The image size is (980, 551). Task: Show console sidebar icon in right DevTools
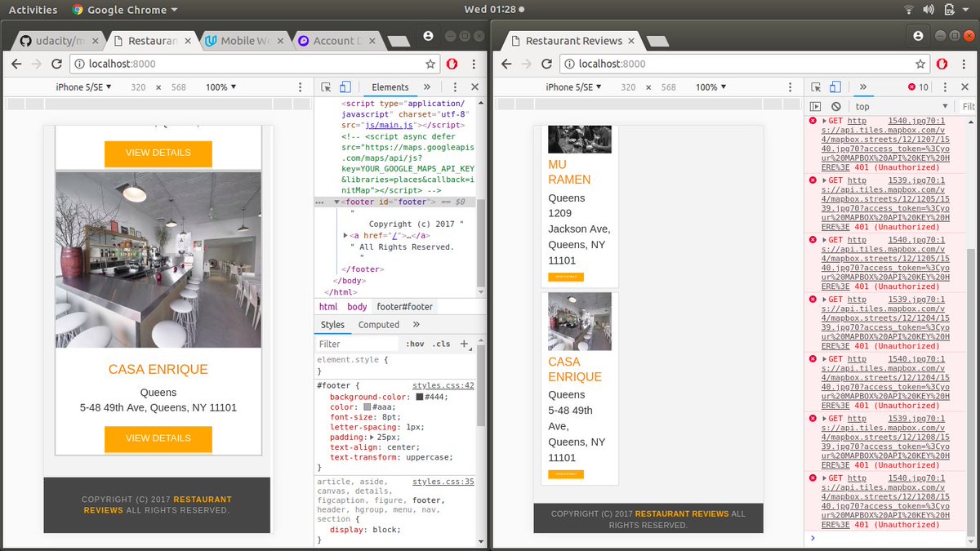click(x=815, y=107)
